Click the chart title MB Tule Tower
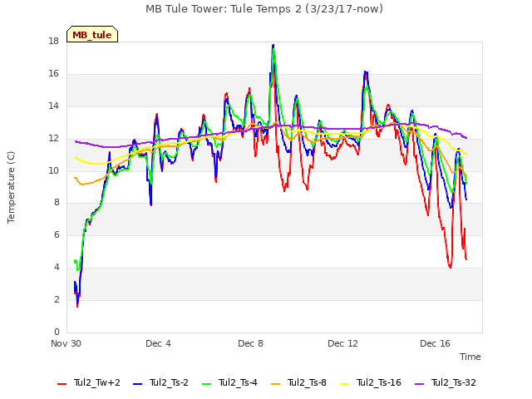Screen dimensions: 532x399 [264, 9]
